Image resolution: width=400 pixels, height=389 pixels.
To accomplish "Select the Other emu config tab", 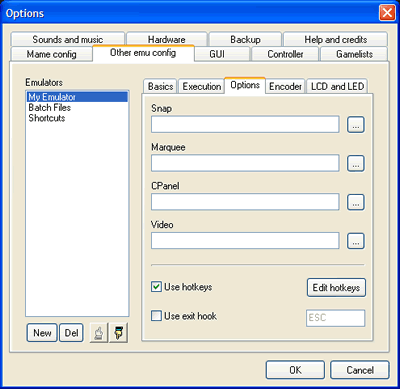I will pos(143,53).
